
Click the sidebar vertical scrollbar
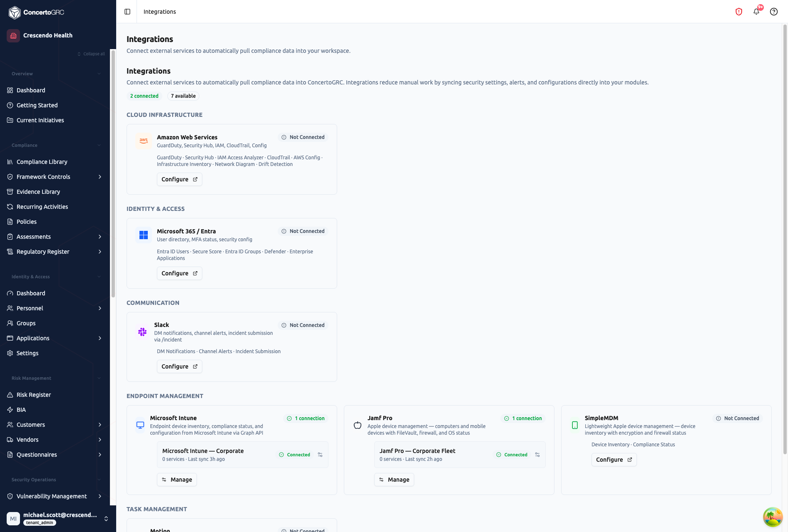113,174
